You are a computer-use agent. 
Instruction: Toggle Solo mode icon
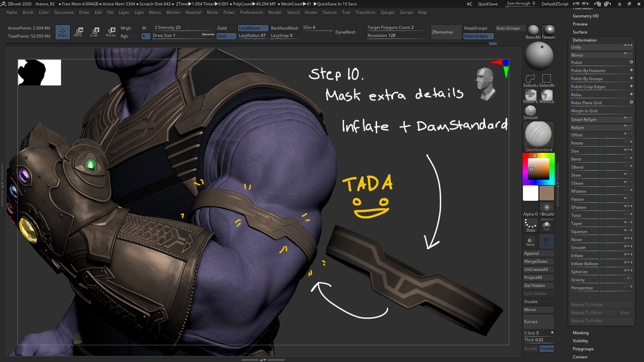[x=547, y=225]
